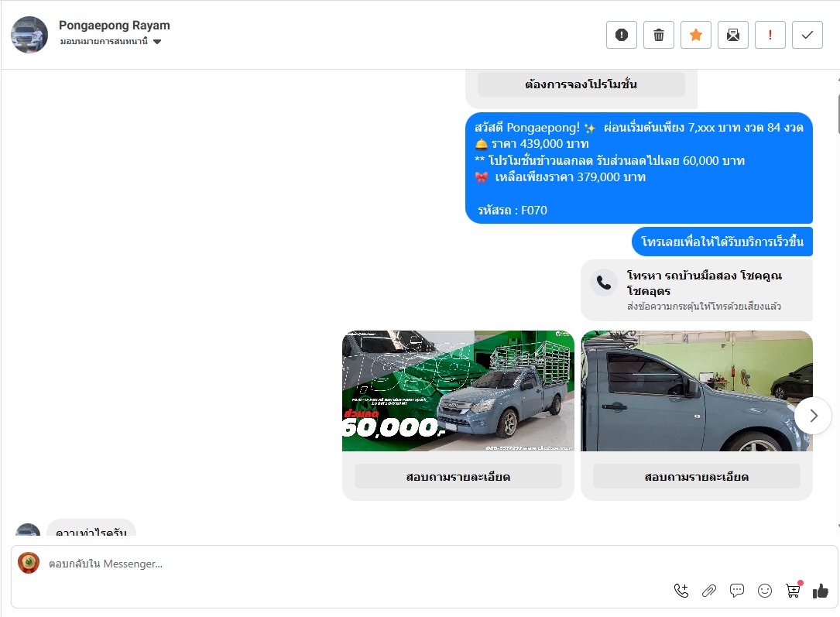Click the ต้องการจองโปรโมชั่น button
840x617 pixels.
(x=581, y=84)
